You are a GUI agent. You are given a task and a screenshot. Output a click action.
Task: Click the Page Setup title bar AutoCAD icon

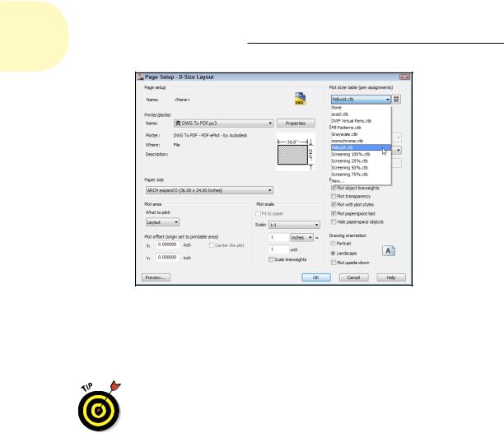pos(140,77)
